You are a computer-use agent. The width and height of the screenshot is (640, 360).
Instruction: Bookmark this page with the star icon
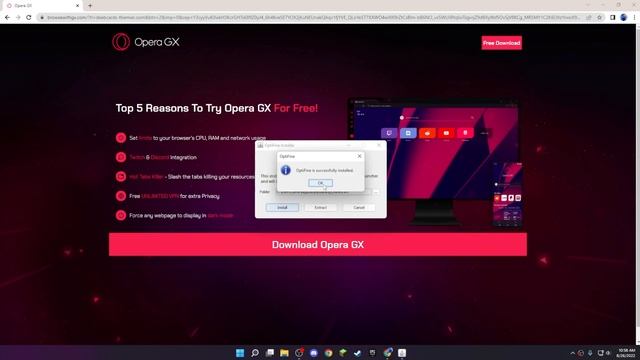point(599,18)
